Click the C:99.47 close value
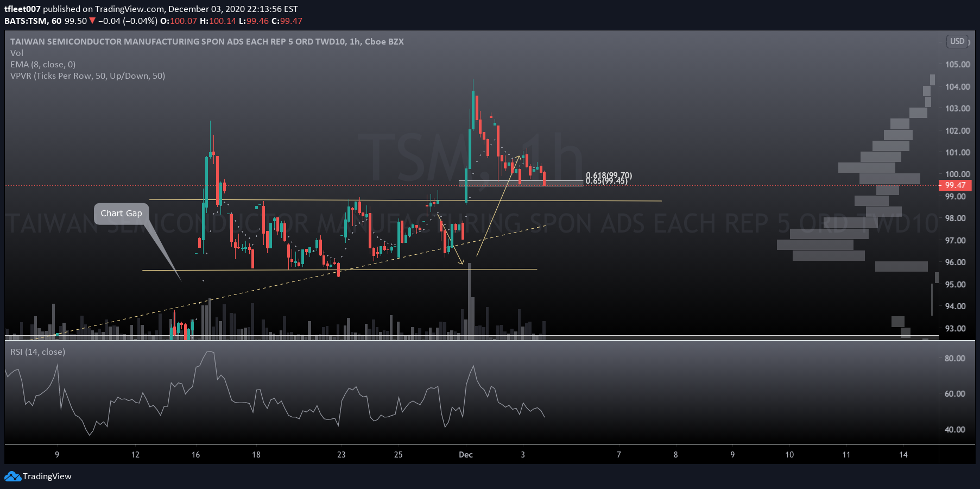 coord(287,21)
